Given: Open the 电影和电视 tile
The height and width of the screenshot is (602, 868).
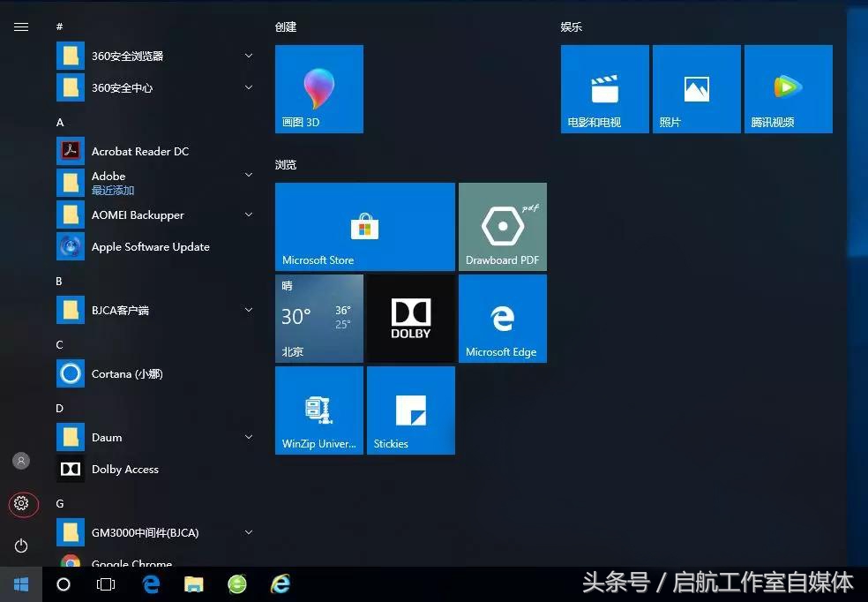Looking at the screenshot, I should [x=604, y=88].
